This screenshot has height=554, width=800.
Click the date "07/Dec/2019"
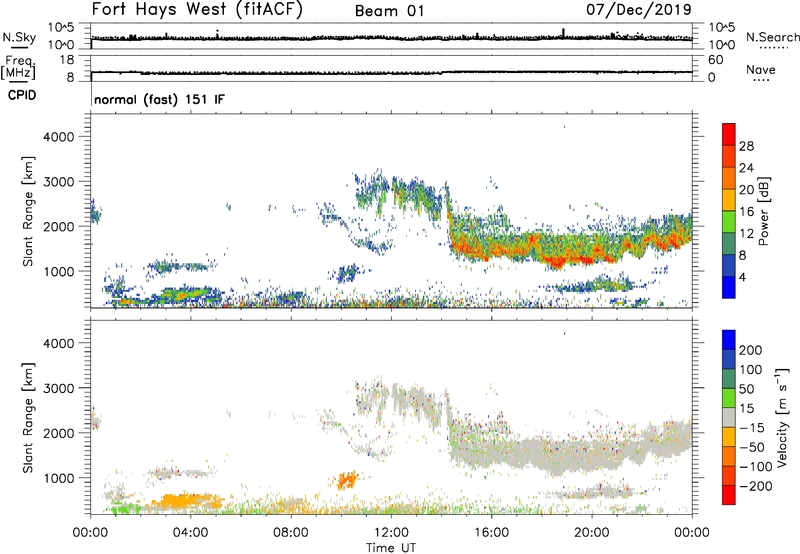[639, 9]
